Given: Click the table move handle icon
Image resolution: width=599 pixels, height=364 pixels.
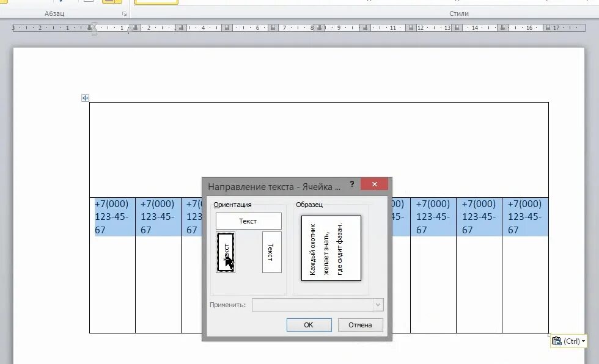Looking at the screenshot, I should pyautogui.click(x=85, y=98).
